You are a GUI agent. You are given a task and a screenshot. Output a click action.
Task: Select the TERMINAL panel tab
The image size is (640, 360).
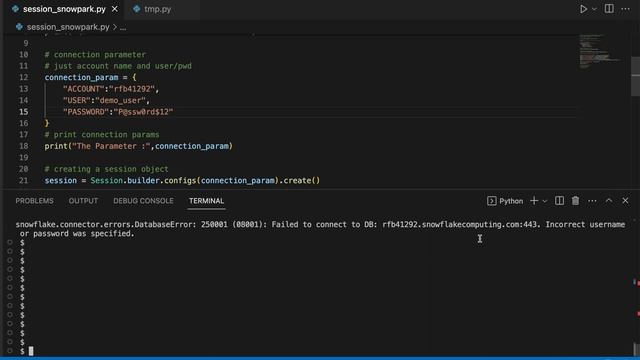coord(206,201)
